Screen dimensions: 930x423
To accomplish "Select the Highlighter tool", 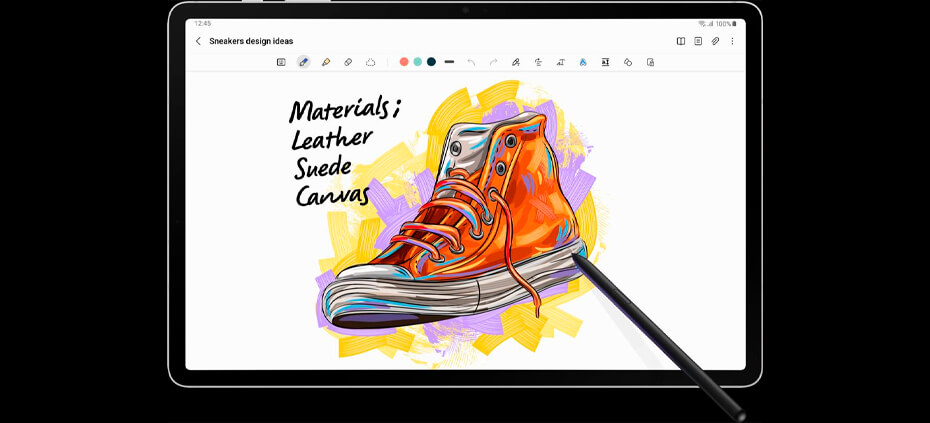I will 326,62.
